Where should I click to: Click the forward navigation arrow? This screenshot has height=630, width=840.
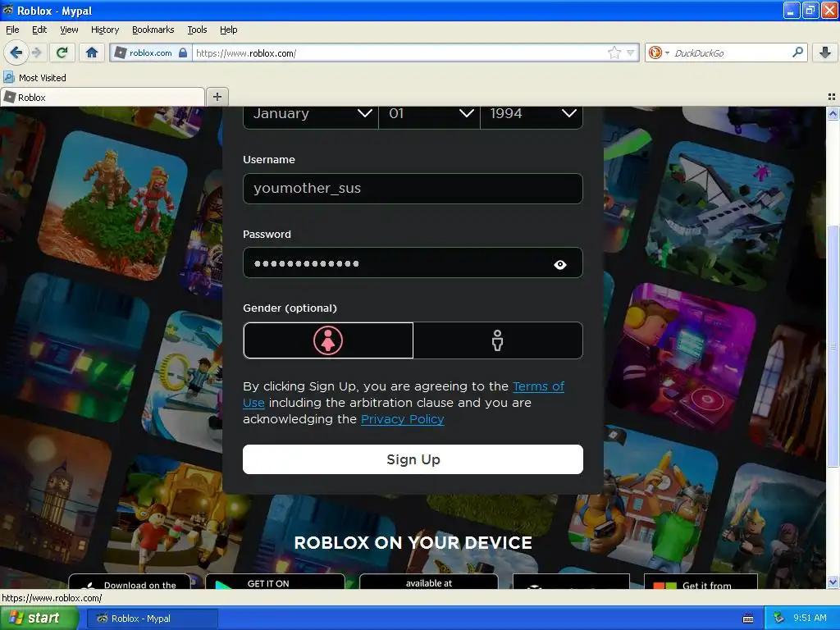pyautogui.click(x=36, y=52)
